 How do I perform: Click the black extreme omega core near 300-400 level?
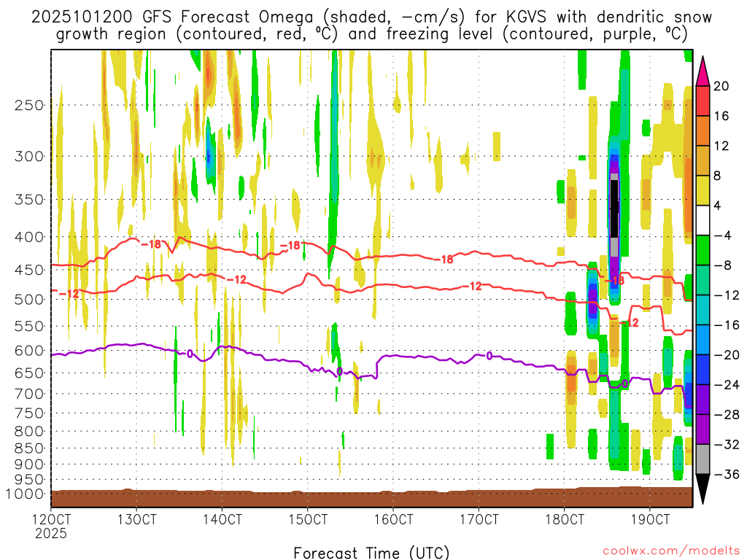click(x=614, y=208)
